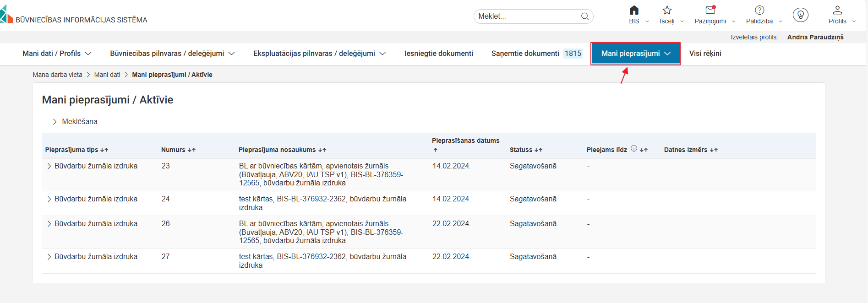868x303 pixels.
Task: Click Mana darba vieta breadcrumb link
Action: coord(57,75)
